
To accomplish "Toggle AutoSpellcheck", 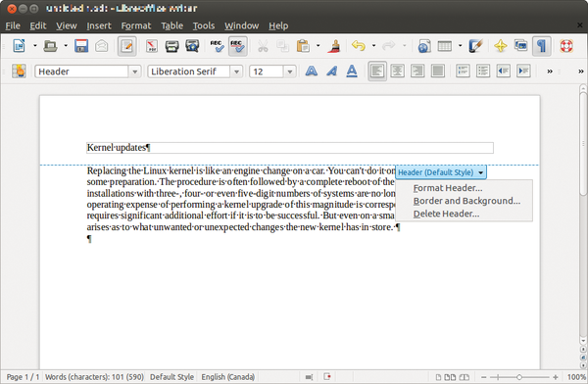I will point(238,46).
